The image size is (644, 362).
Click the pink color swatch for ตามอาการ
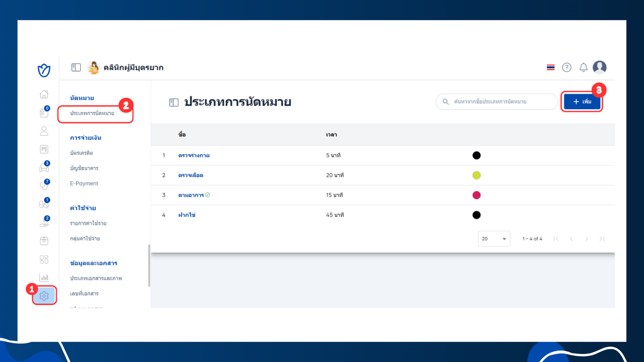(x=477, y=195)
